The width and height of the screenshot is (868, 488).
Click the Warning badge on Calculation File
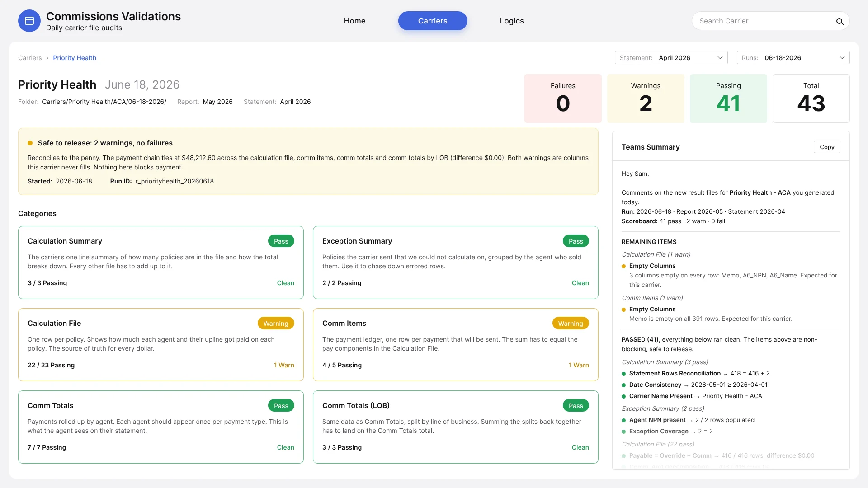(x=275, y=324)
